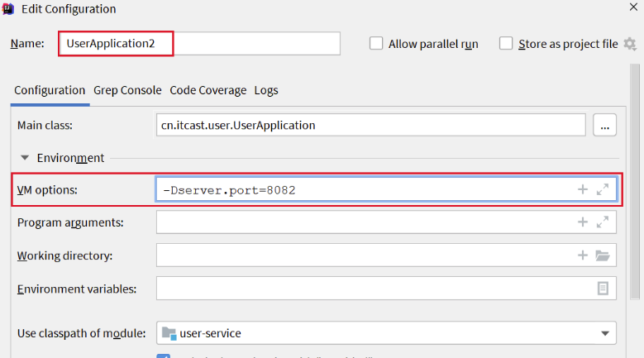Browse for Main class with ellipsis button
The height and width of the screenshot is (358, 644).
tap(604, 125)
